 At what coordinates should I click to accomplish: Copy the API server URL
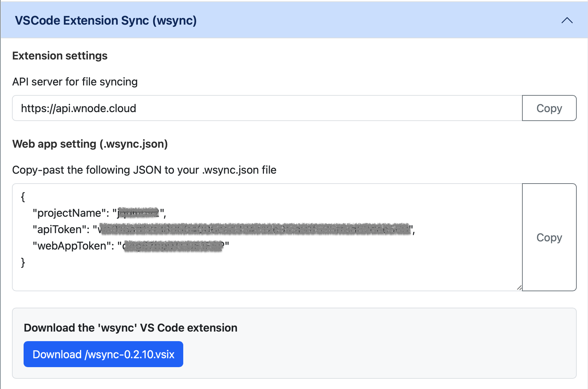click(549, 108)
